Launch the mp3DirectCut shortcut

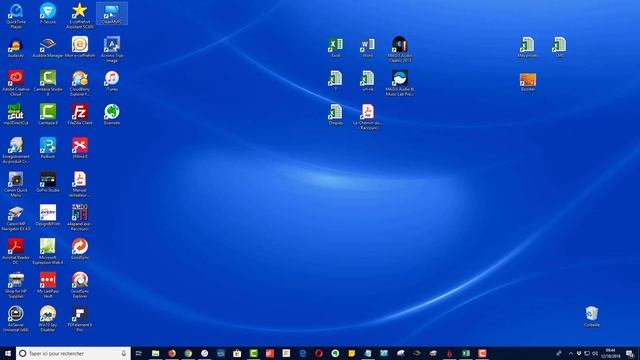(16, 114)
